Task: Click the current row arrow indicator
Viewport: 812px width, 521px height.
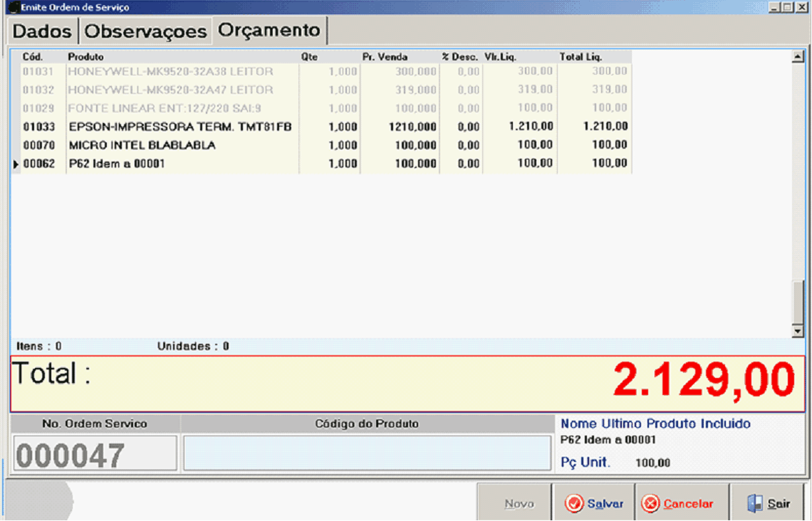Action: 16,164
